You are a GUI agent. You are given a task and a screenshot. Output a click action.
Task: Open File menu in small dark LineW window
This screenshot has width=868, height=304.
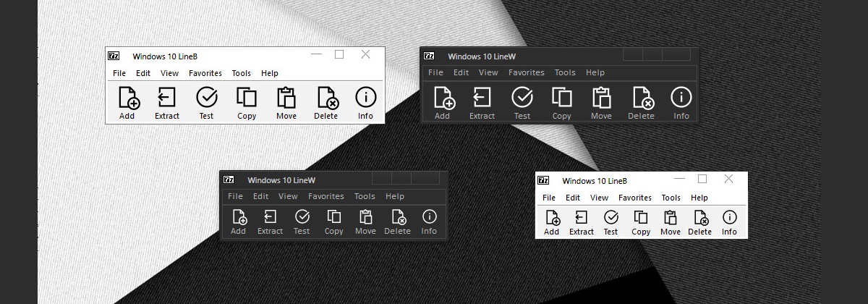pos(235,196)
